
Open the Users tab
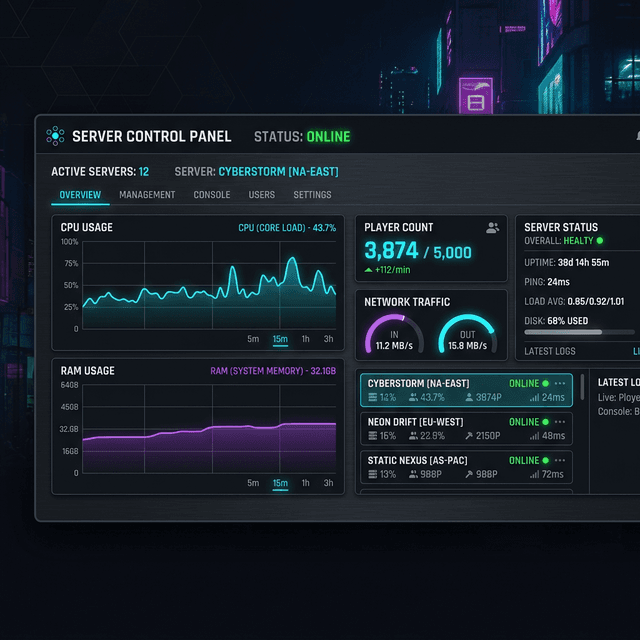point(262,195)
